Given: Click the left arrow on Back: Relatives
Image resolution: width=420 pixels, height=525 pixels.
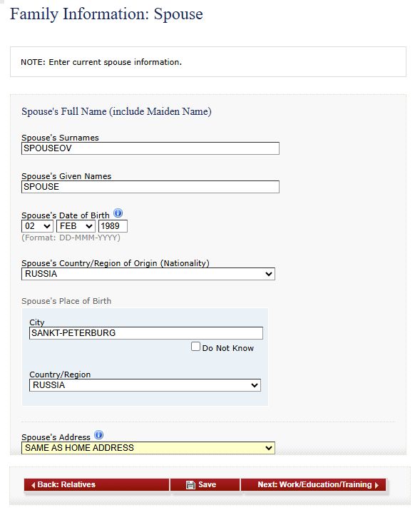Looking at the screenshot, I should pos(33,485).
